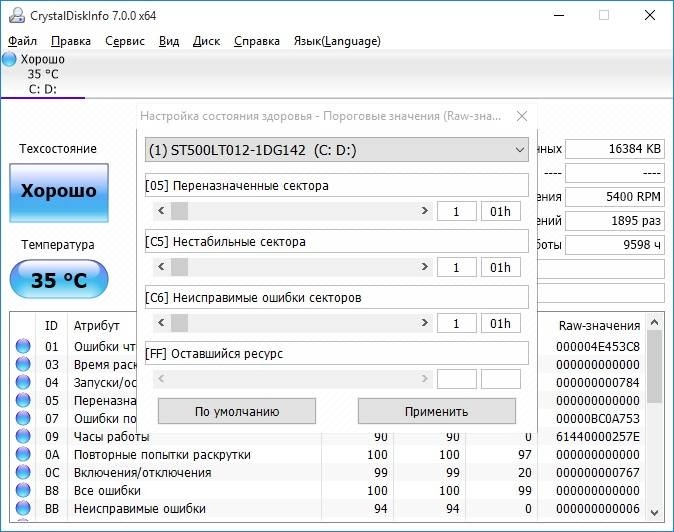Select the Хорошо 35 °C C: D: disk tab

pyautogui.click(x=43, y=74)
